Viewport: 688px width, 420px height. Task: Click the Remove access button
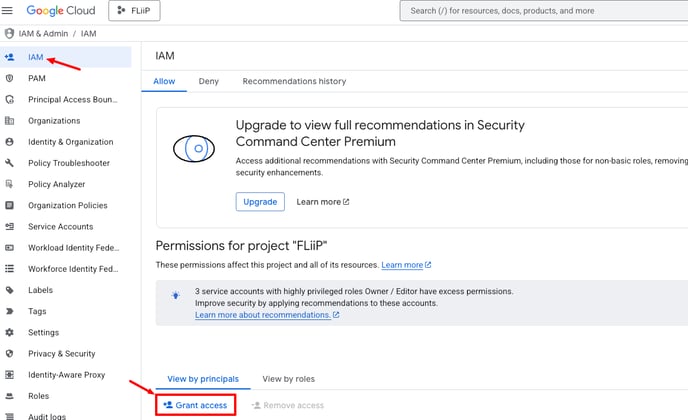coord(288,405)
